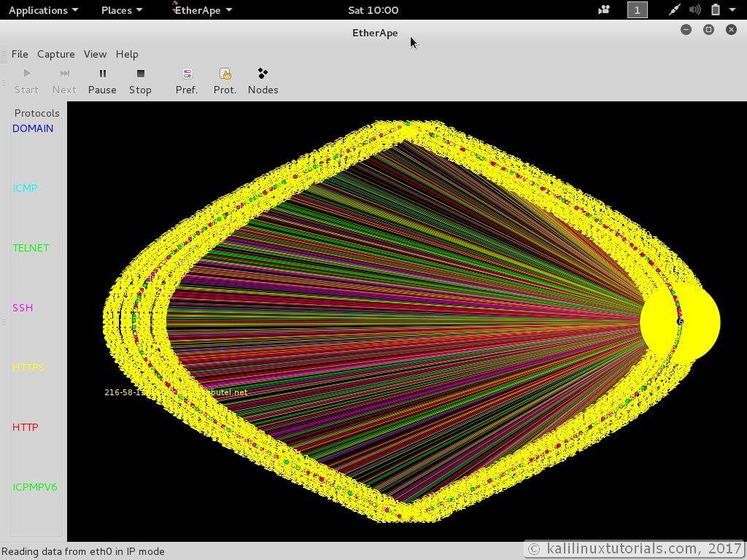Click the HTTPS protocol legend label
This screenshot has width=747, height=560.
click(28, 367)
